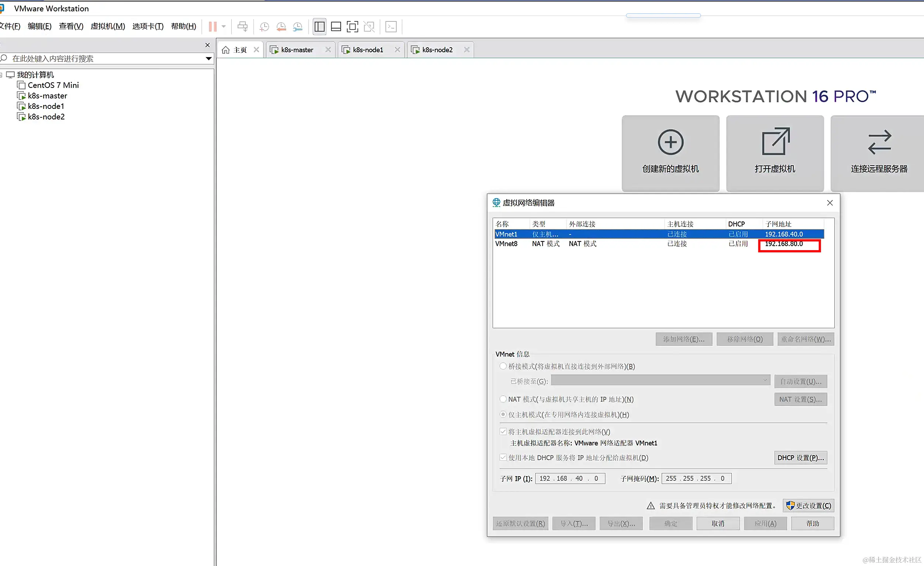Take a snapshot with the clock icon
The image size is (924, 566).
[x=264, y=27]
